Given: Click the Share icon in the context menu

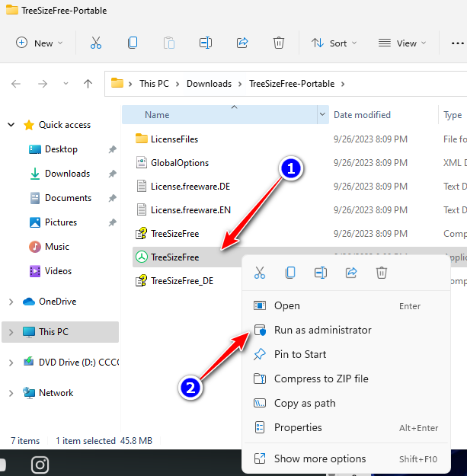Looking at the screenshot, I should (351, 273).
